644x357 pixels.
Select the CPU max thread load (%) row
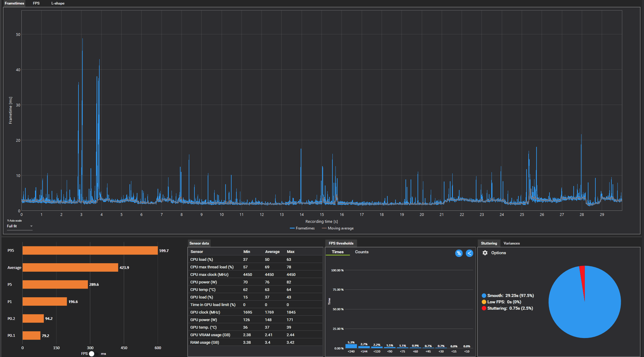click(255, 267)
